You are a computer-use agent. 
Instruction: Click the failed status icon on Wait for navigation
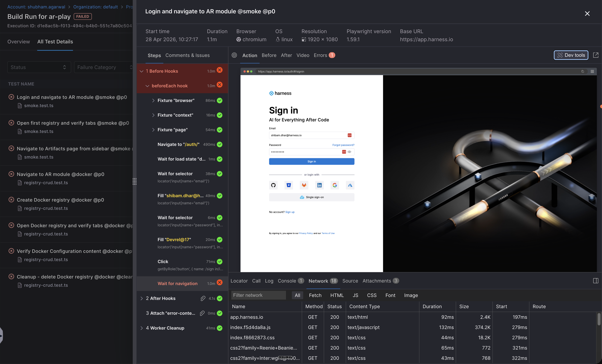[220, 282]
